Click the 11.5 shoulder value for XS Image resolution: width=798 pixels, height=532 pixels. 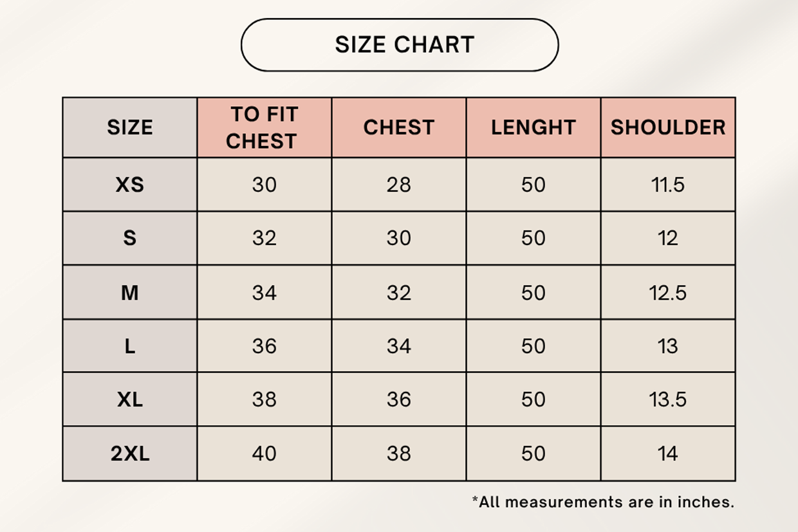pos(668,185)
